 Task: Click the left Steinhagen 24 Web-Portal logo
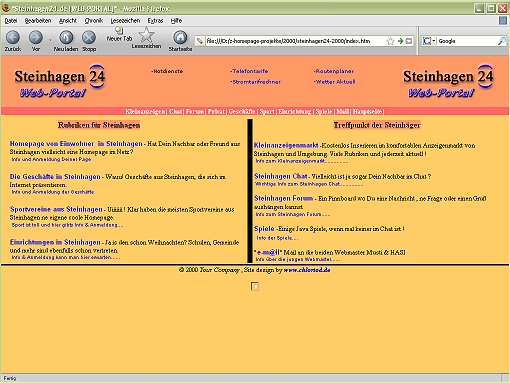59,81
